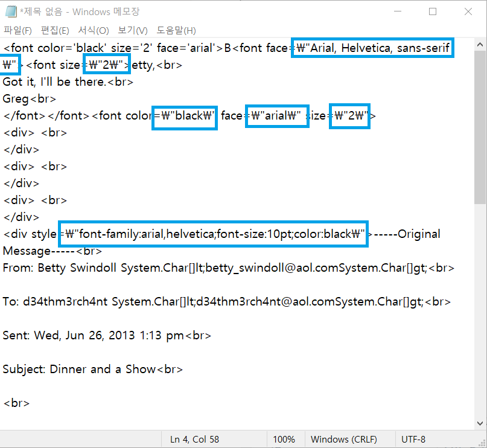Click the vertical scrollbar thumb
Viewport: 487px width, 448px height.
pos(480,127)
